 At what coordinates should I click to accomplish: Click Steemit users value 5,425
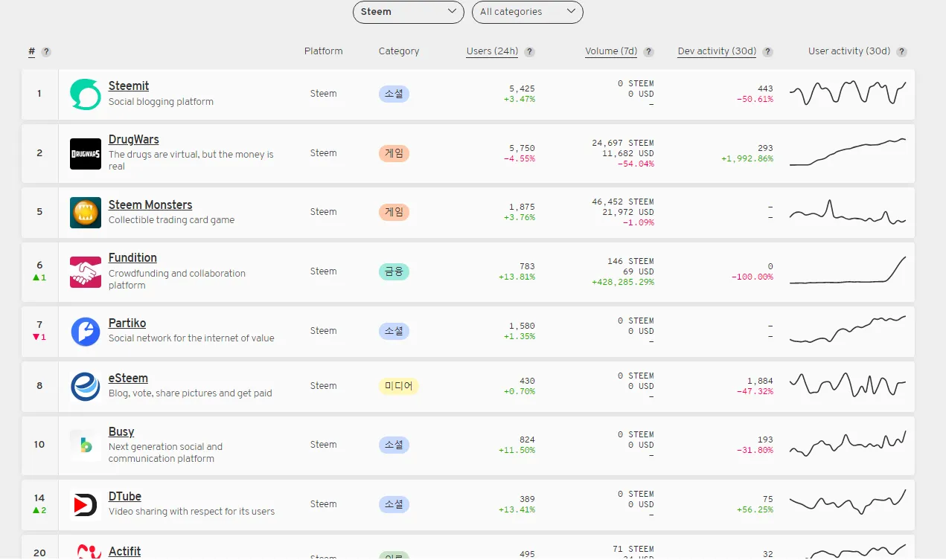point(522,89)
